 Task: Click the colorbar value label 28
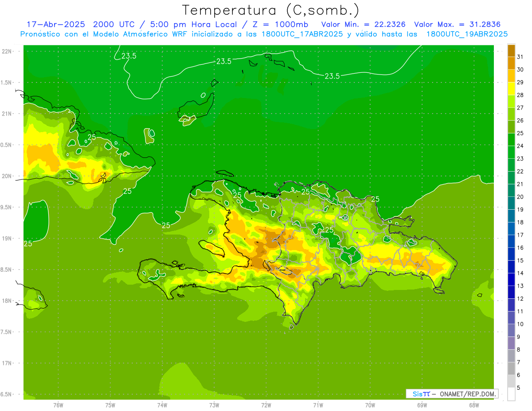pos(520,95)
